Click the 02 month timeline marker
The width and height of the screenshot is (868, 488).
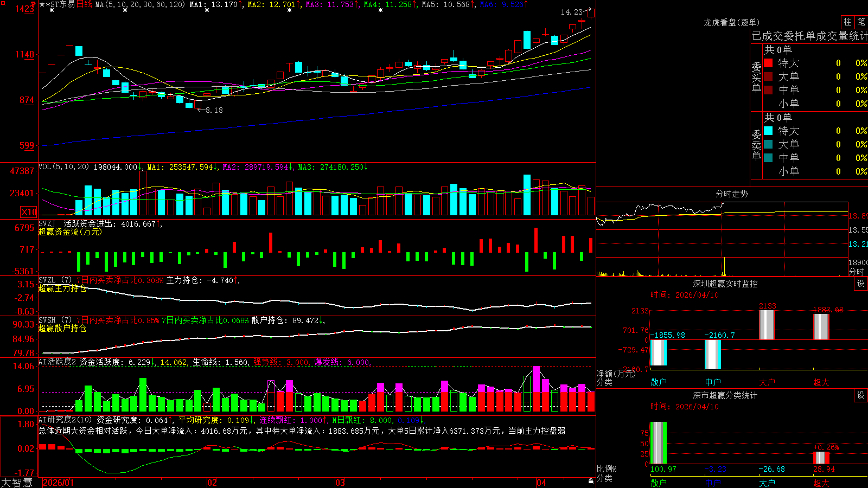pos(212,483)
